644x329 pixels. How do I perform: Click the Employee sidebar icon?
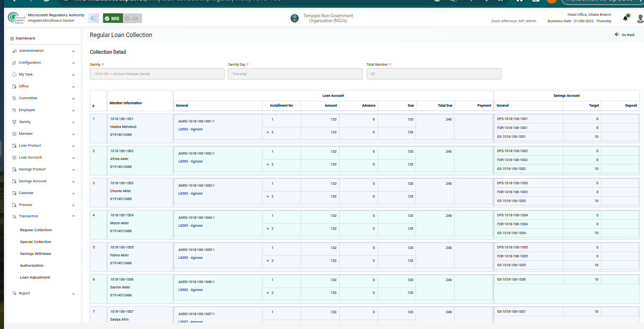click(x=14, y=110)
